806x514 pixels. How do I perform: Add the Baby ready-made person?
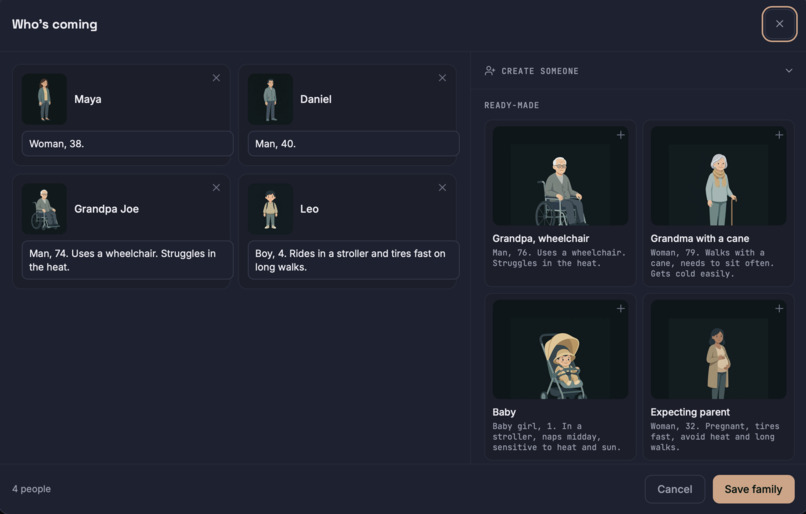pyautogui.click(x=620, y=308)
